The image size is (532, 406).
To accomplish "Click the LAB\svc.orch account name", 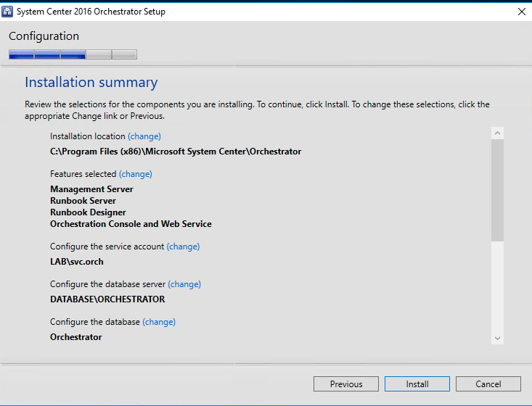I will [x=72, y=262].
